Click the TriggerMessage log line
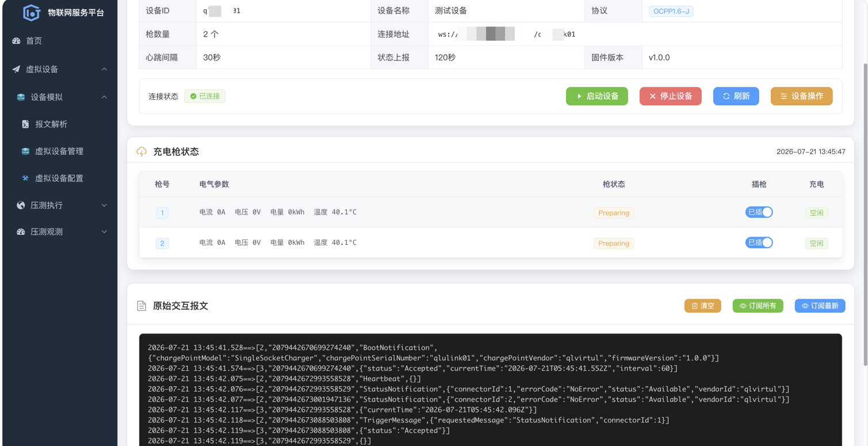Image resolution: width=868 pixels, height=446 pixels. [408, 420]
